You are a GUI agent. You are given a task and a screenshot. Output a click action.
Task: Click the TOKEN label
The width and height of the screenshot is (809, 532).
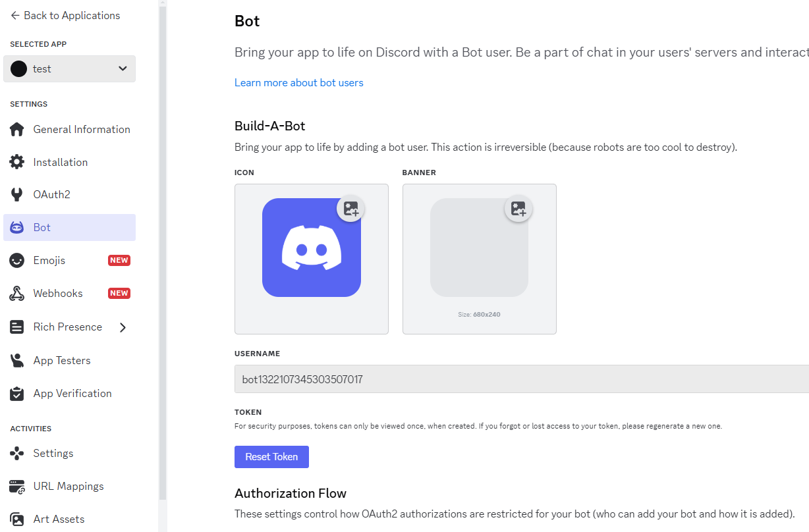[x=248, y=412]
